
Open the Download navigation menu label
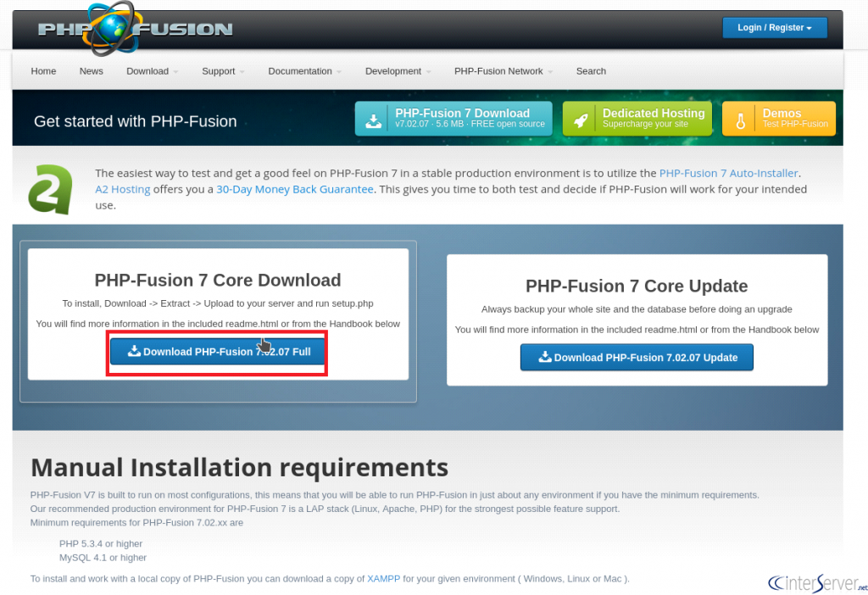point(147,71)
